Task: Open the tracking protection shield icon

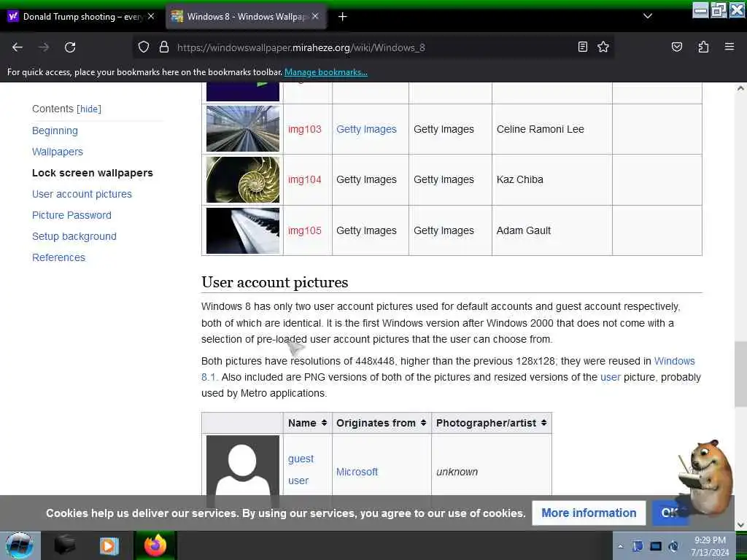Action: 144,47
